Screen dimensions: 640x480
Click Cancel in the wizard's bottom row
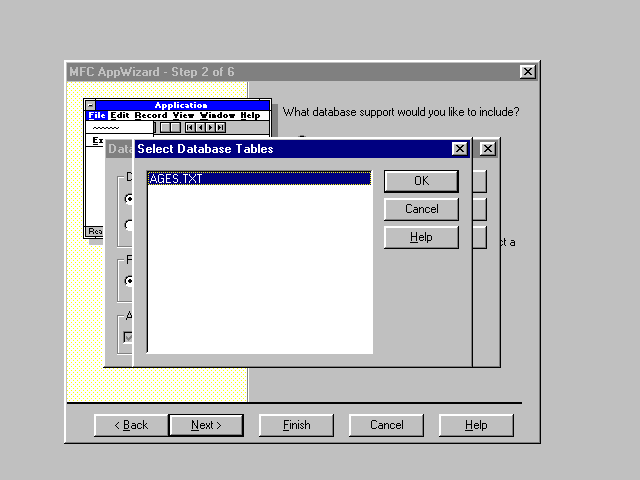386,425
